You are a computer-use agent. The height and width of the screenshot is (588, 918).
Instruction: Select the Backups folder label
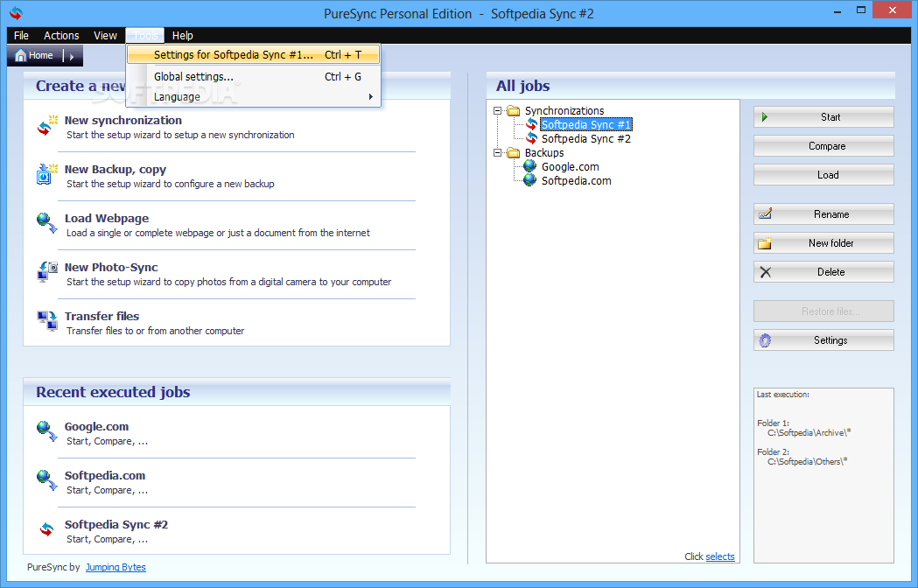coord(544,153)
